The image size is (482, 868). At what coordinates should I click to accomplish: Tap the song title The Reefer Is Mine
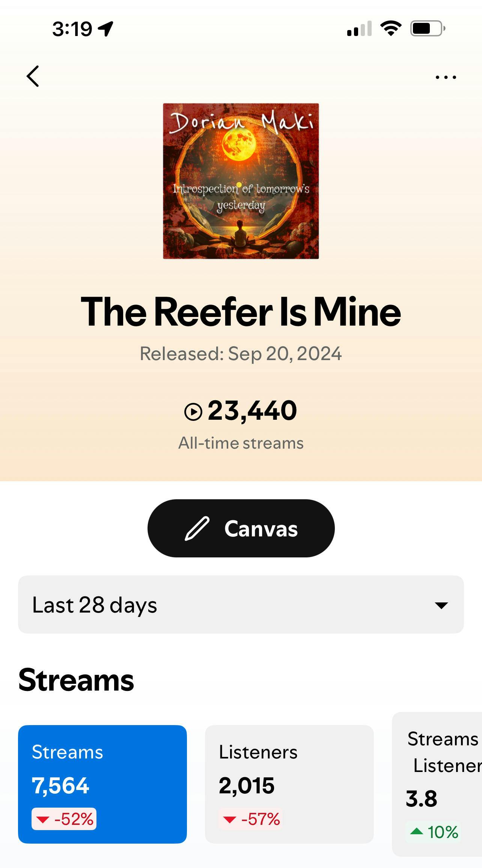[x=241, y=312]
